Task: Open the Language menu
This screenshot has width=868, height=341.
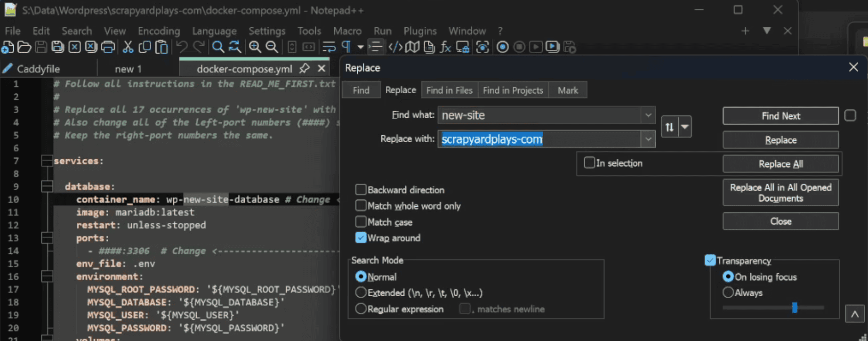Action: click(214, 31)
